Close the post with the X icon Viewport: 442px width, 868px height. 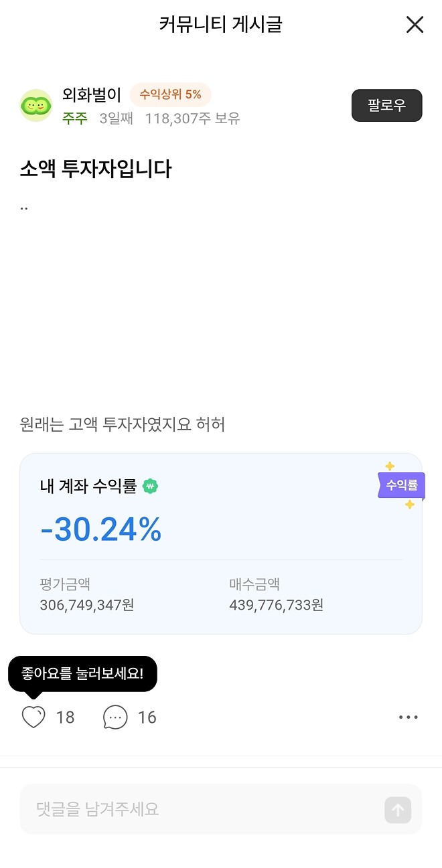[415, 25]
